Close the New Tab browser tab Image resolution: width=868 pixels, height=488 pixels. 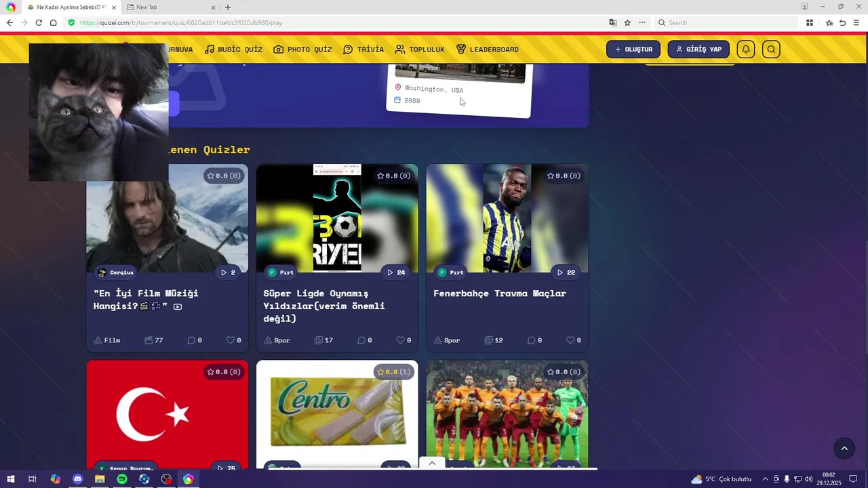[214, 7]
